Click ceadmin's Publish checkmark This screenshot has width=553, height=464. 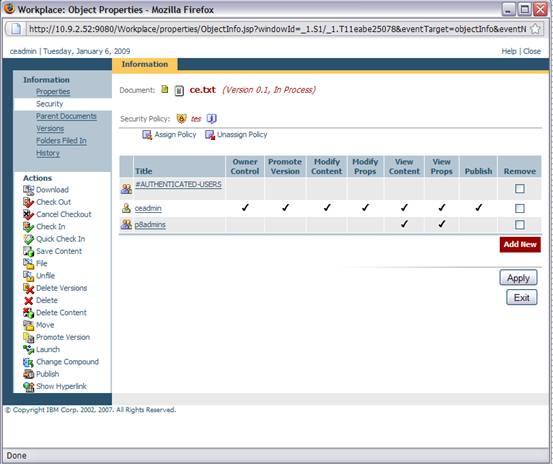point(478,208)
